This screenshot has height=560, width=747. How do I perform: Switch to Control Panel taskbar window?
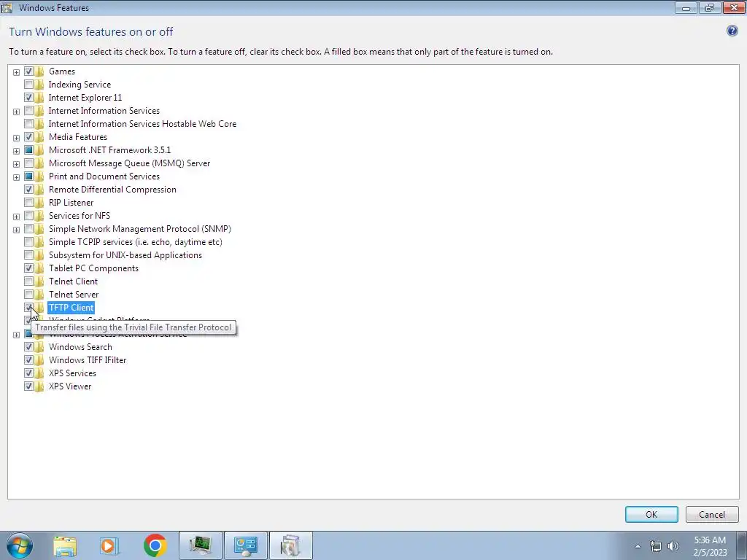[246, 545]
